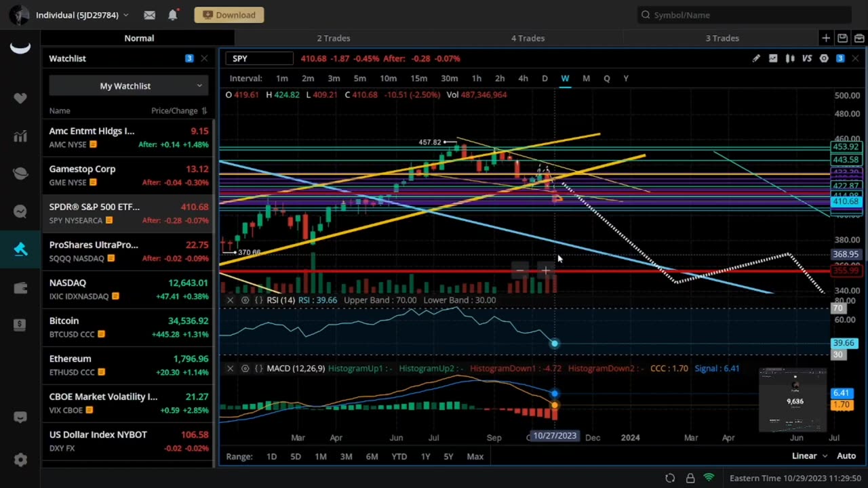Remove the RSI indicator
Image resolution: width=868 pixels, height=488 pixels.
tap(230, 300)
